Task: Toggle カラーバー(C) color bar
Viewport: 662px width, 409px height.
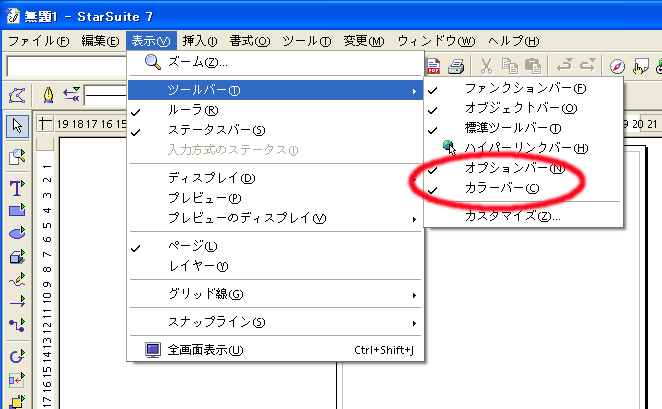Action: (x=524, y=188)
